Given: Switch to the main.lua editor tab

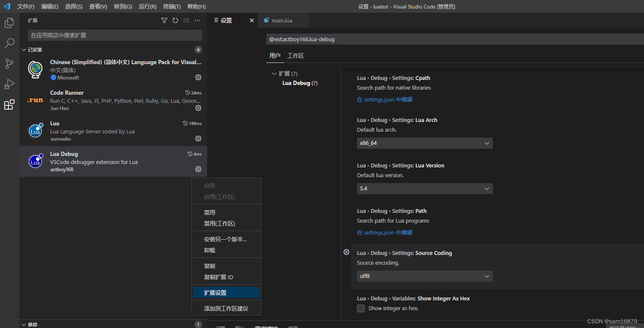Looking at the screenshot, I should coord(282,20).
